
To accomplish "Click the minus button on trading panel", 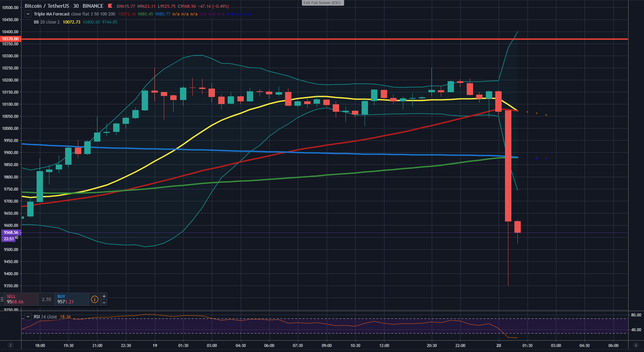I will click(104, 303).
